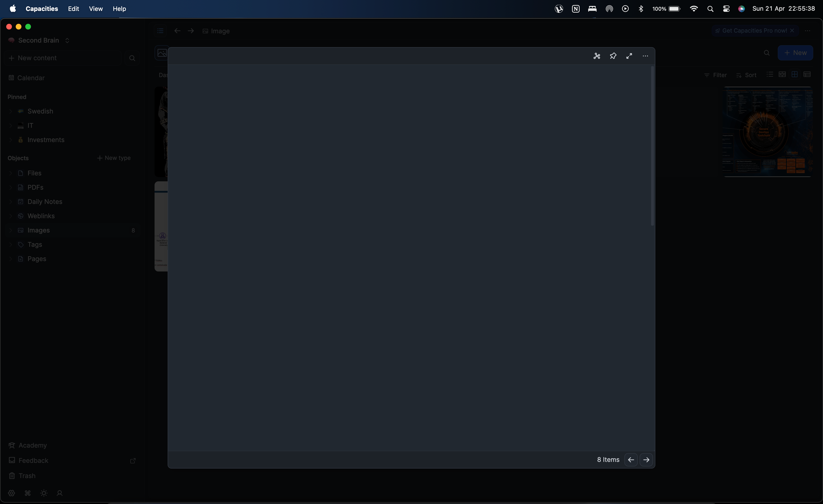Image resolution: width=823 pixels, height=504 pixels.
Task: Pin the open image with pin icon
Action: coord(613,56)
